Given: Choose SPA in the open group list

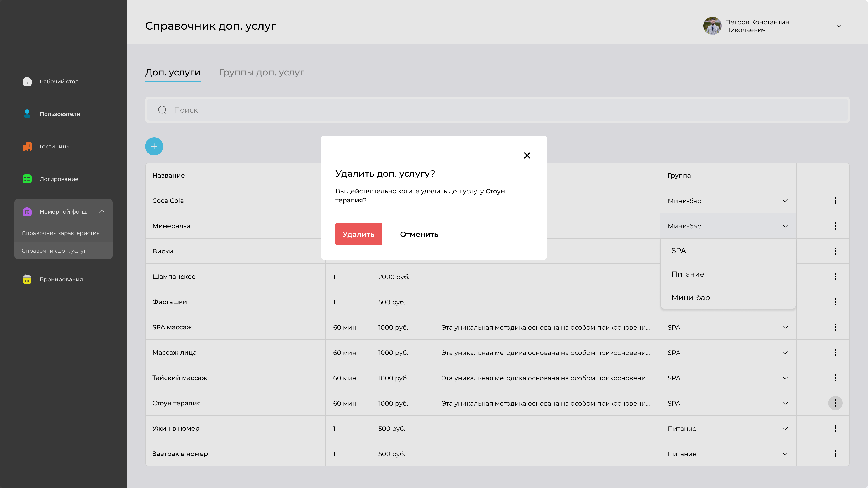Looking at the screenshot, I should pos(728,251).
